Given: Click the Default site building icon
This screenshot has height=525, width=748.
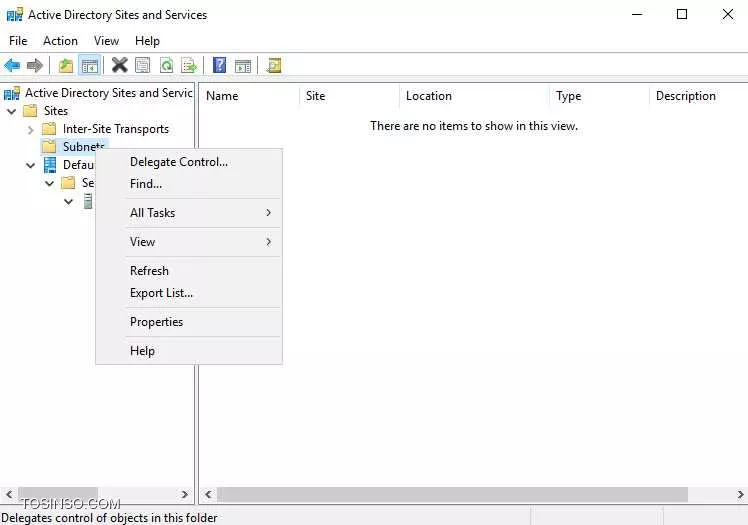Looking at the screenshot, I should coord(50,165).
